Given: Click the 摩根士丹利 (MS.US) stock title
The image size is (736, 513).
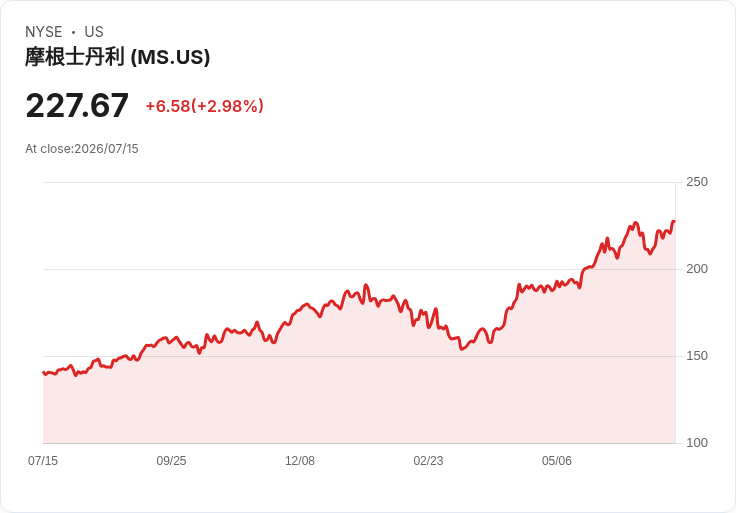Looking at the screenshot, I should 117,57.
